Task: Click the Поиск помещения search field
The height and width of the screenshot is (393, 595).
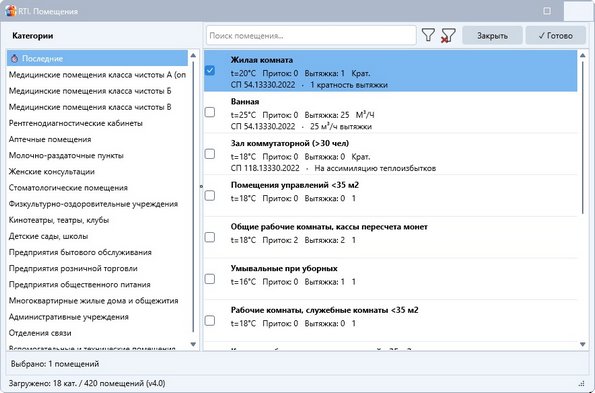Action: (x=311, y=36)
